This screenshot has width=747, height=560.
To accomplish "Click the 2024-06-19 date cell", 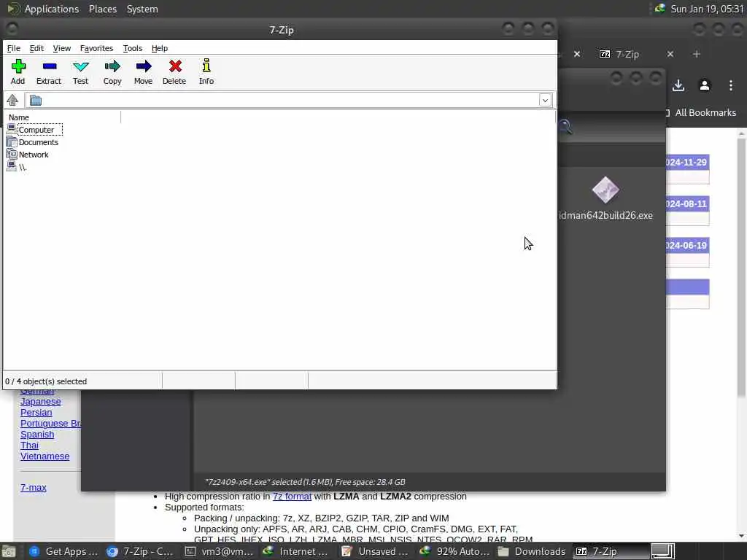I will [687, 245].
